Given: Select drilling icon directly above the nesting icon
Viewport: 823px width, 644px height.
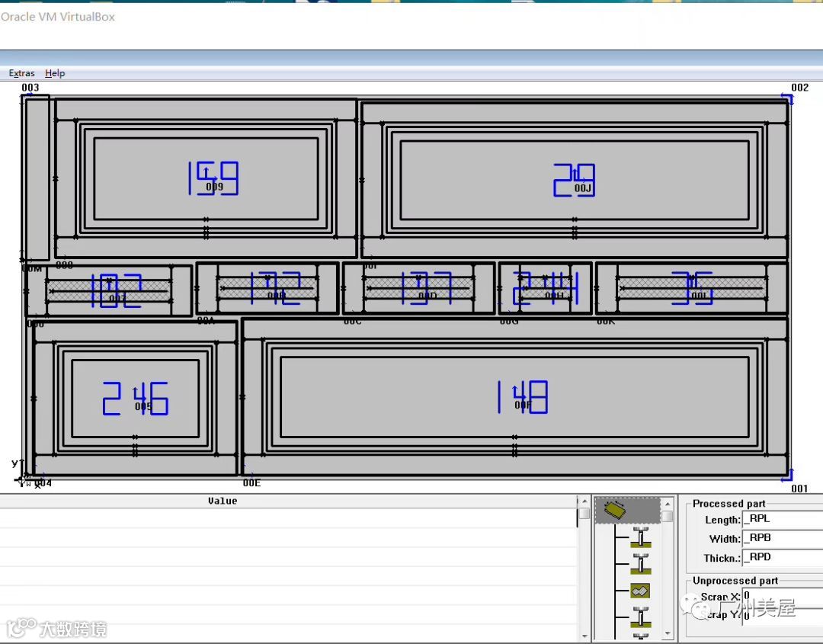Looking at the screenshot, I should pyautogui.click(x=640, y=564).
